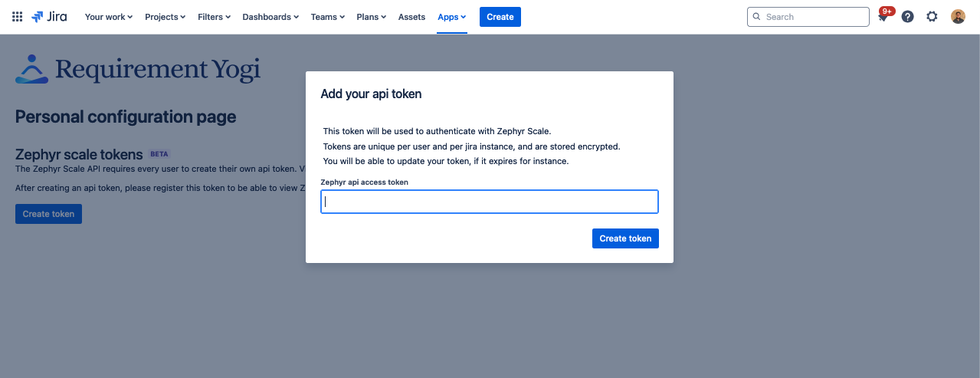Click the Requirement Yogi logo
The image size is (980, 378).
pyautogui.click(x=138, y=70)
